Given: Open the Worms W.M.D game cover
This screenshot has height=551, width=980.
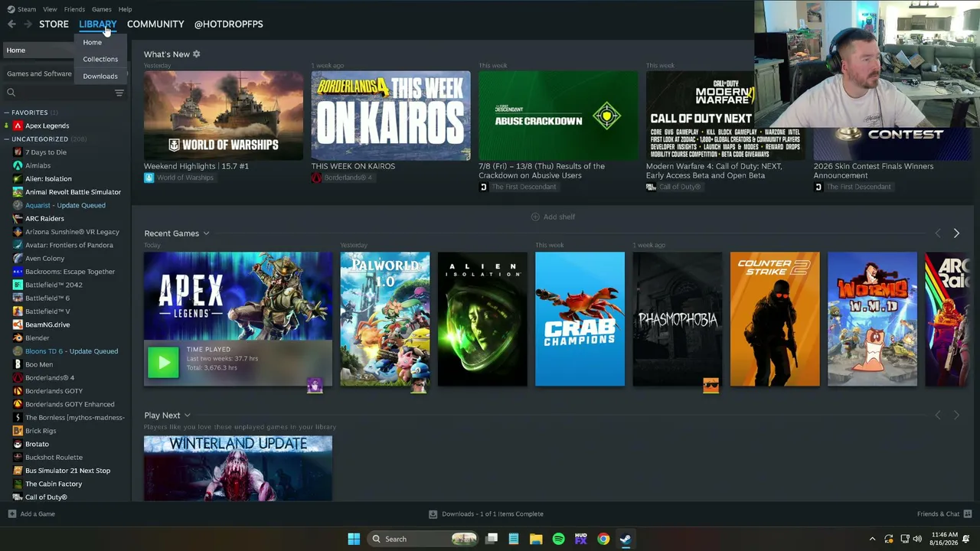Looking at the screenshot, I should coord(872,319).
